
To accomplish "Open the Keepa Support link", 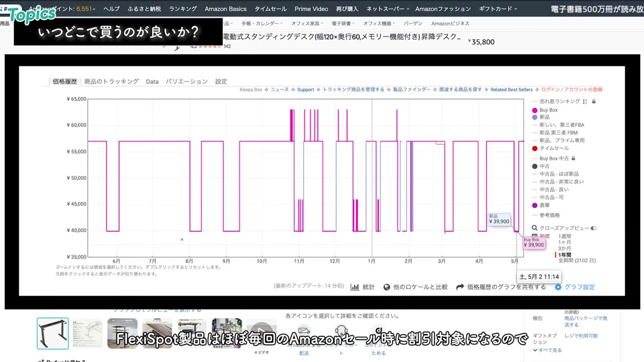I will (305, 90).
